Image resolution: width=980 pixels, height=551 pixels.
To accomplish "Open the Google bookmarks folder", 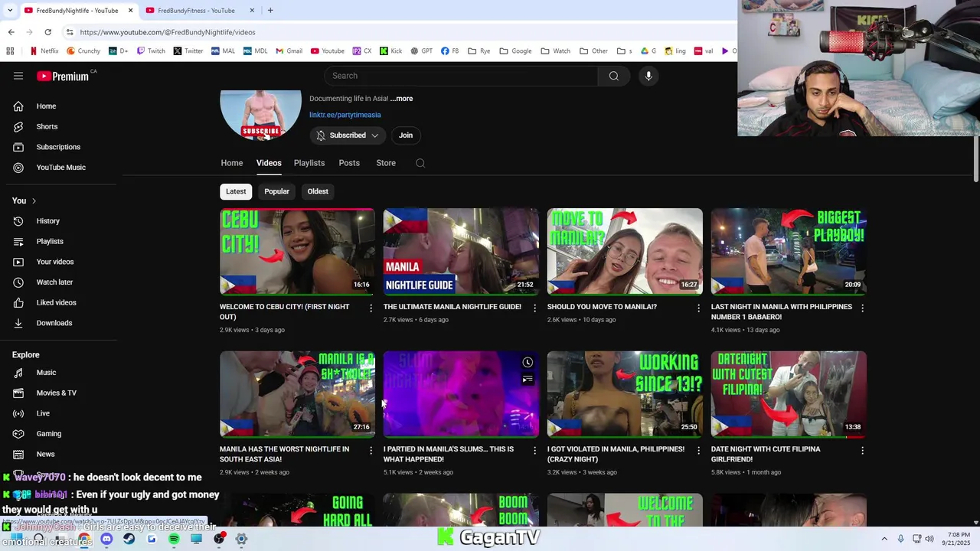I will pos(514,51).
